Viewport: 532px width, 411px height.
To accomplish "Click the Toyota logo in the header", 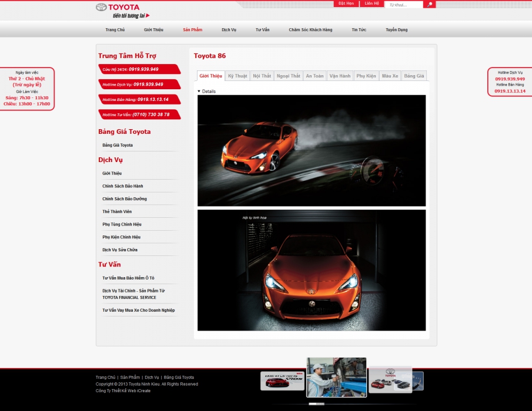I will tap(118, 8).
